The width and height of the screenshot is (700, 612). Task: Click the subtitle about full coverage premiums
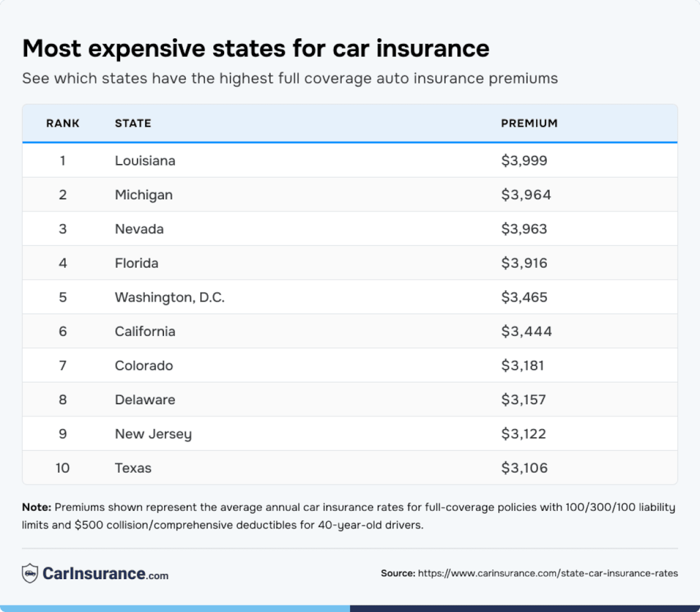pyautogui.click(x=290, y=78)
